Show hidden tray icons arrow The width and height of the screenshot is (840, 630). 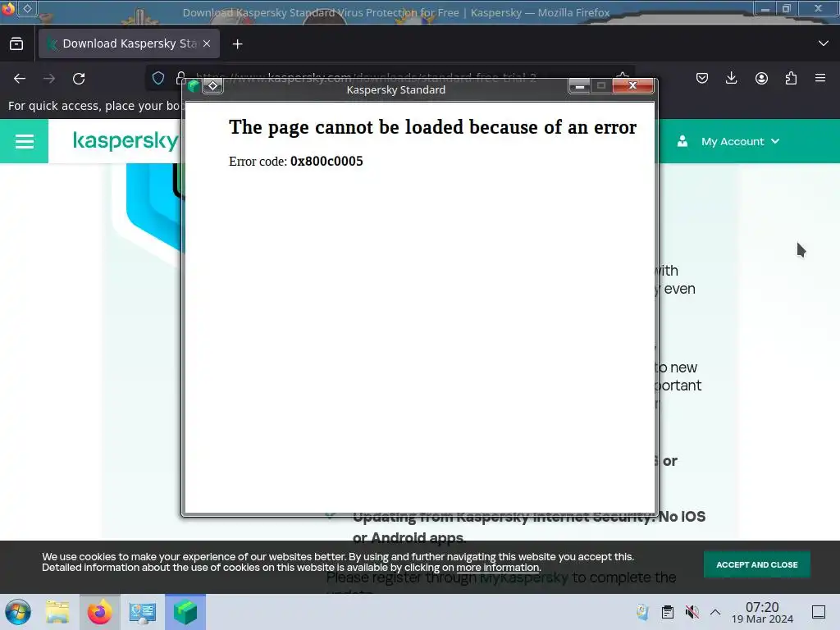[x=715, y=612]
